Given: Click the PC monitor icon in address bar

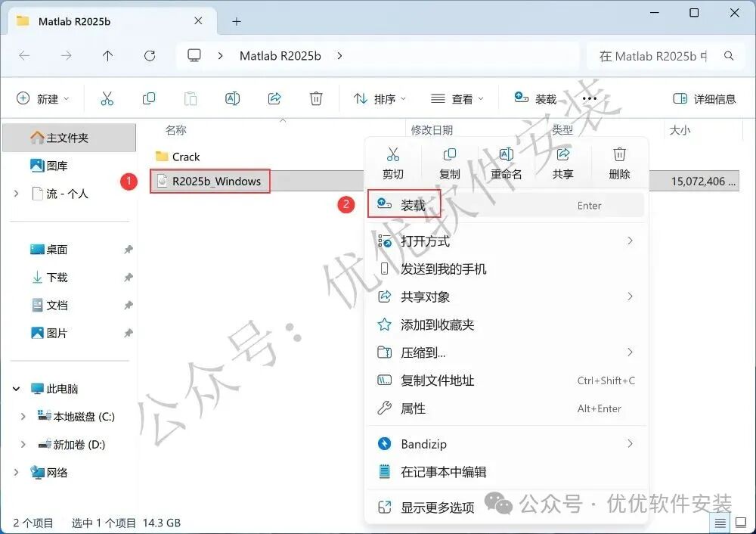Looking at the screenshot, I should [x=194, y=56].
